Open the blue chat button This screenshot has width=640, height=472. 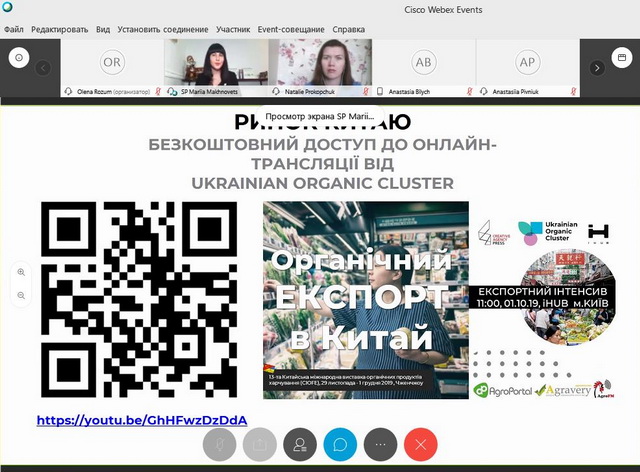click(340, 444)
